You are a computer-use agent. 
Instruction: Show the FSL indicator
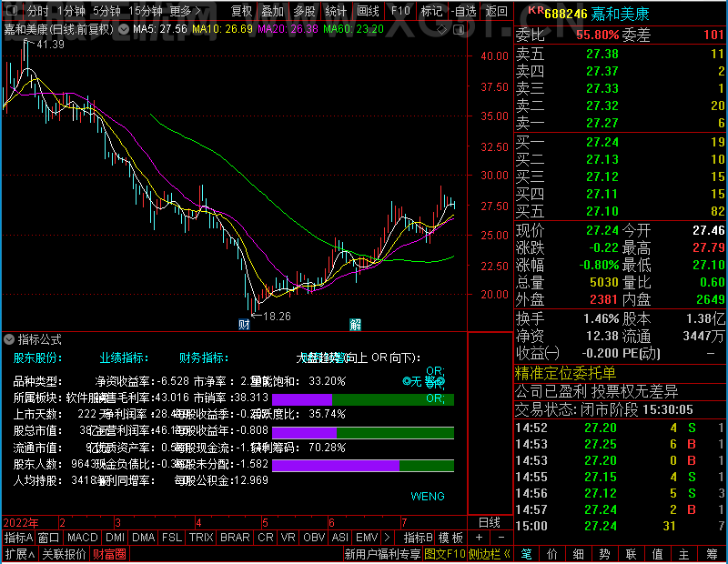coord(172,538)
